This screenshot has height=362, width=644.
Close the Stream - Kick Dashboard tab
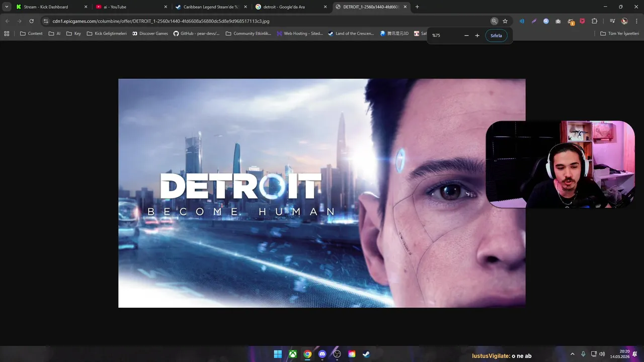click(86, 7)
